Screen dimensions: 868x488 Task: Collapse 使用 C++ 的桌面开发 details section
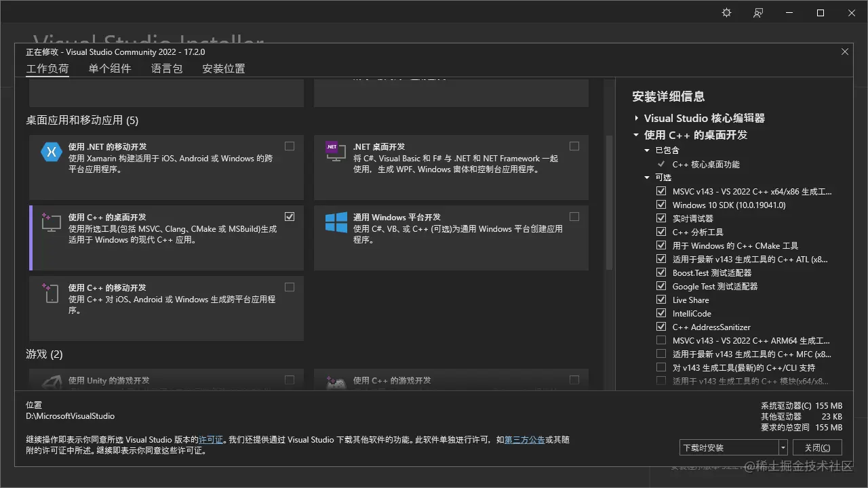tap(636, 135)
